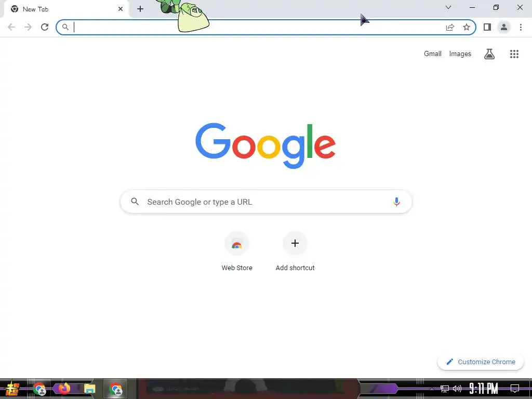532x399 pixels.
Task: Click the Customize Chrome button
Action: [481, 362]
